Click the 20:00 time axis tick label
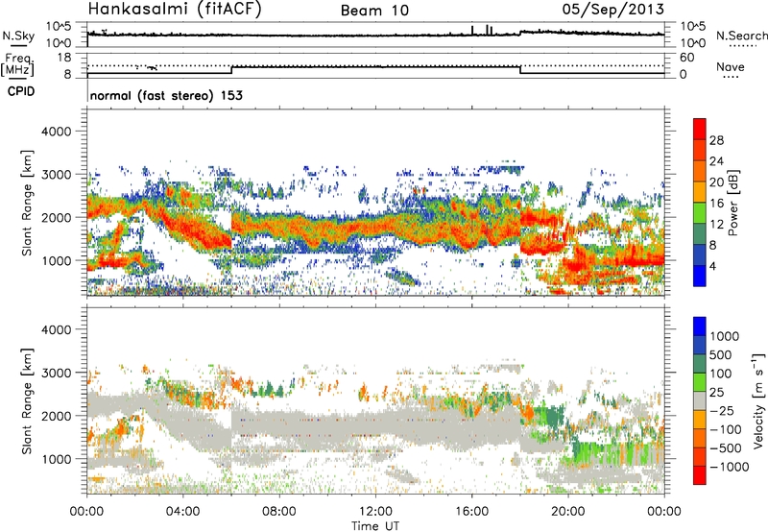 tap(567, 512)
